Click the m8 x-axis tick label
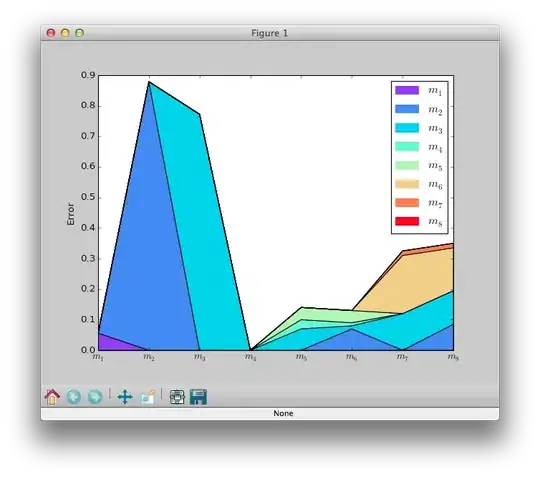Screen dimensions: 540x477 point(453,357)
